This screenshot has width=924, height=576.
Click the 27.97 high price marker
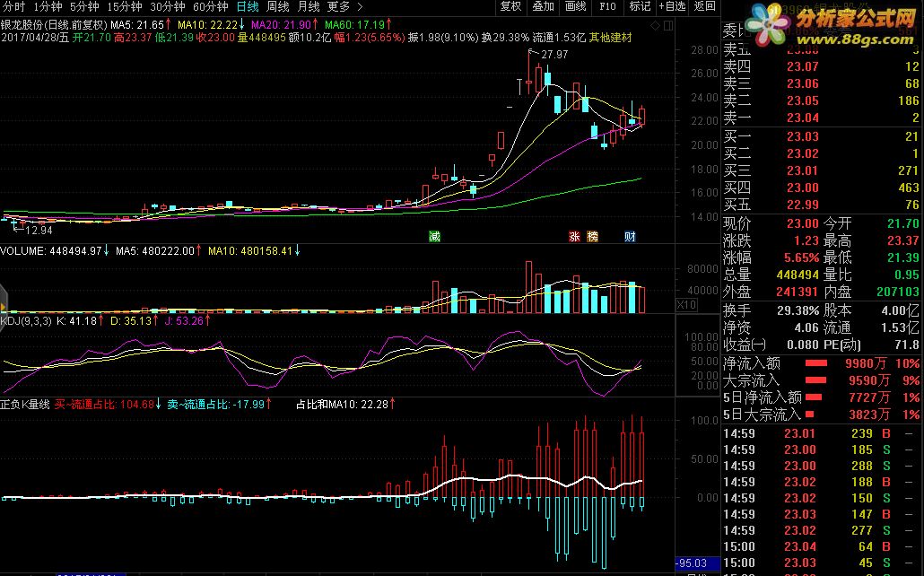(554, 54)
